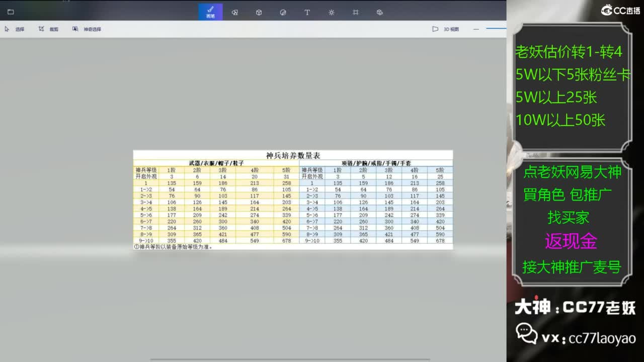The height and width of the screenshot is (362, 644).
Task: Open the 2D shapes tool
Action: point(234,12)
